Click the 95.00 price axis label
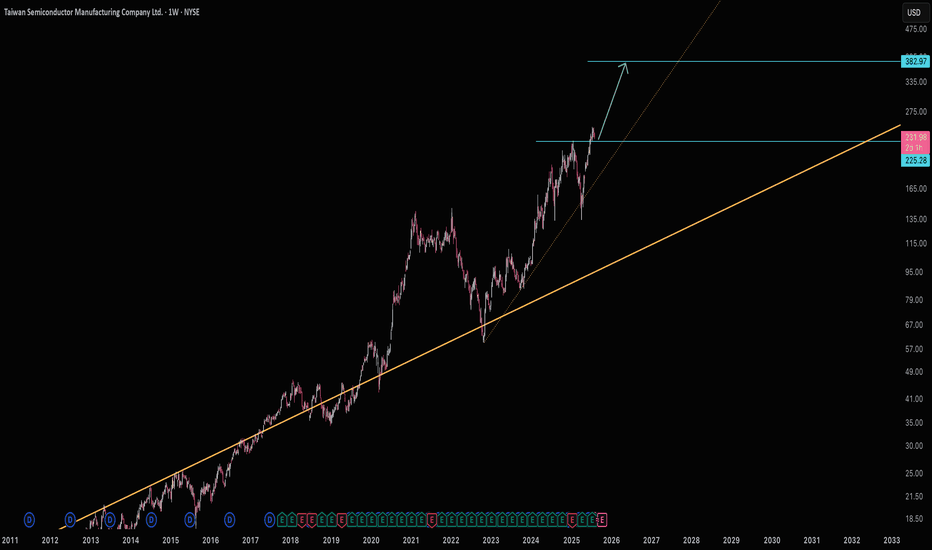 (x=914, y=272)
